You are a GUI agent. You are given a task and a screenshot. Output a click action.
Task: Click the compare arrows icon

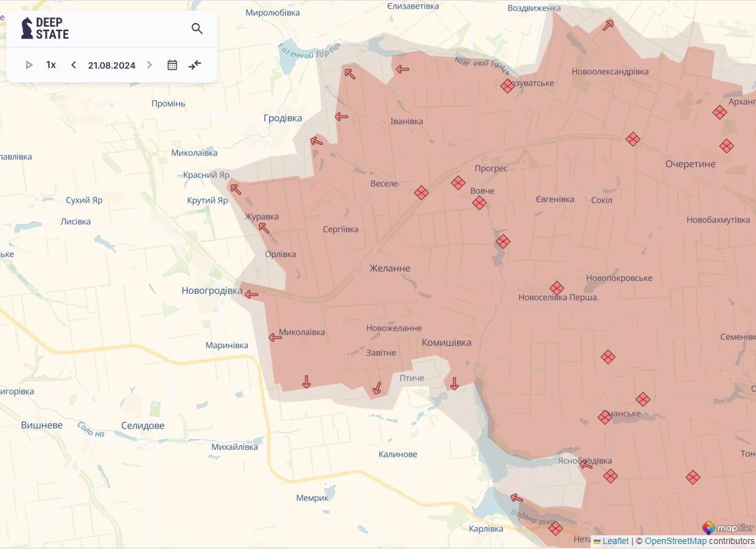pyautogui.click(x=195, y=65)
